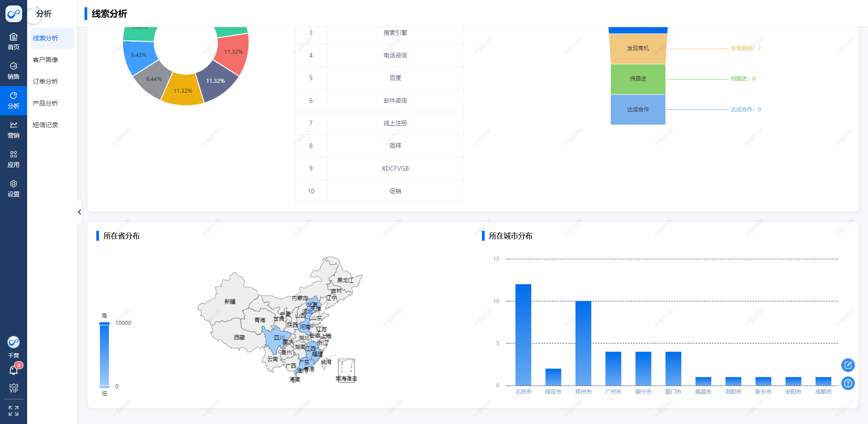Go to 产品分析 menu item
The height and width of the screenshot is (424, 868).
46,103
